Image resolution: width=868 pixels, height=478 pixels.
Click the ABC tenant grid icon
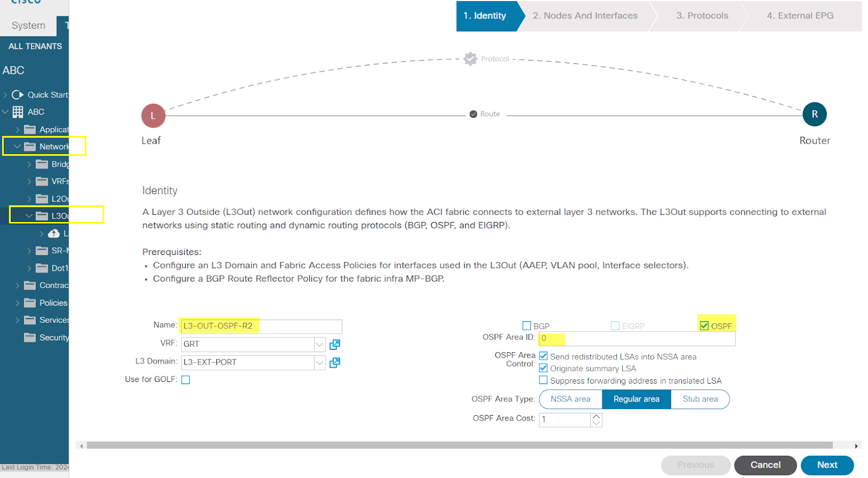tap(18, 112)
